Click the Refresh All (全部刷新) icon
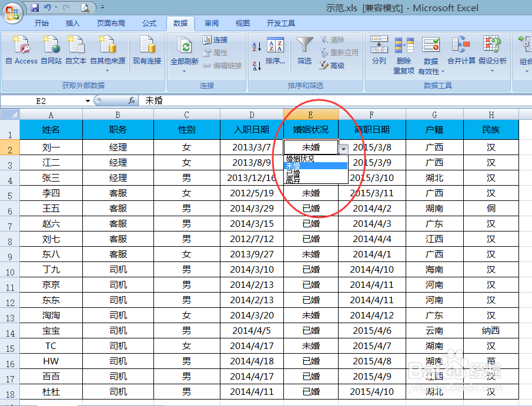Viewport: 532px width, 406px height. point(184,46)
